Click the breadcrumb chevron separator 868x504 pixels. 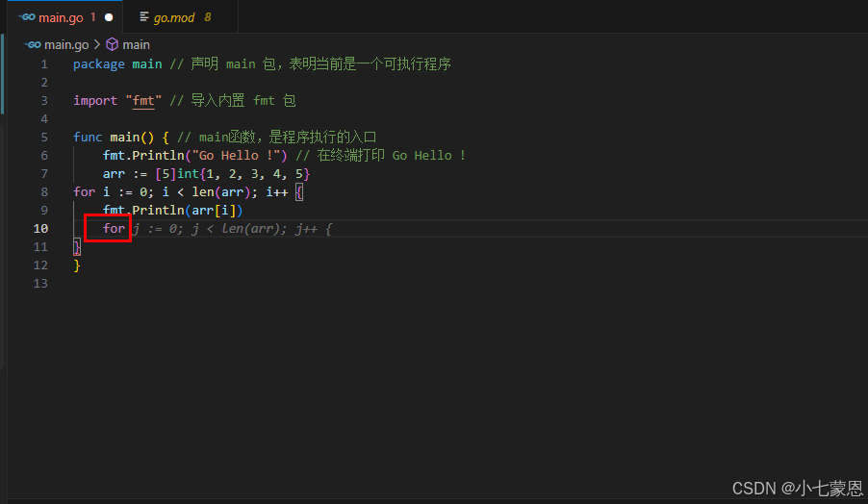pyautogui.click(x=97, y=44)
